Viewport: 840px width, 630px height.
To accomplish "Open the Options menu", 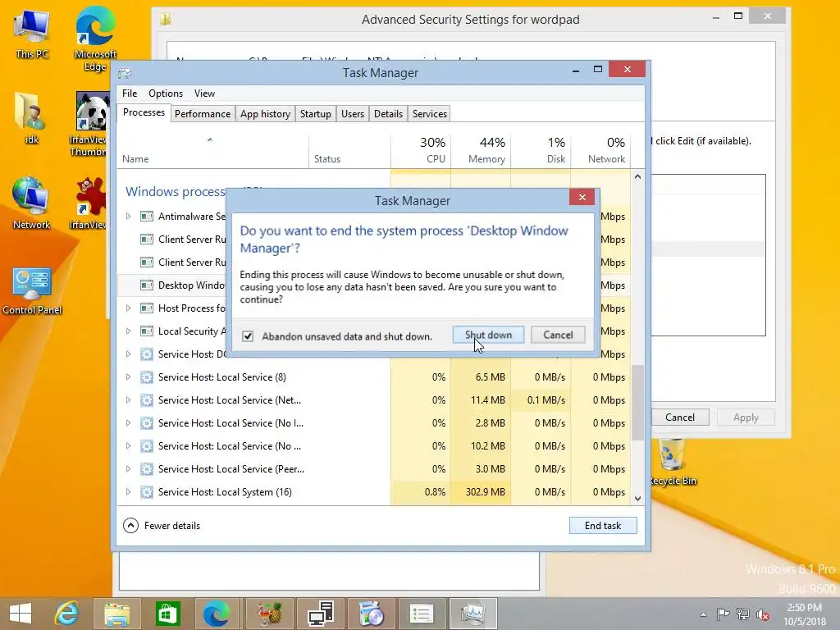I will pyautogui.click(x=166, y=94).
